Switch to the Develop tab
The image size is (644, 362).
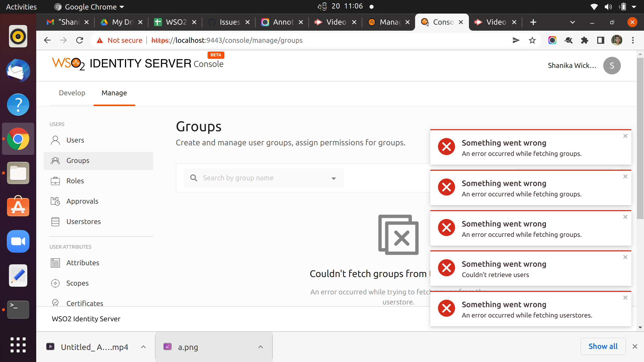[x=72, y=93]
